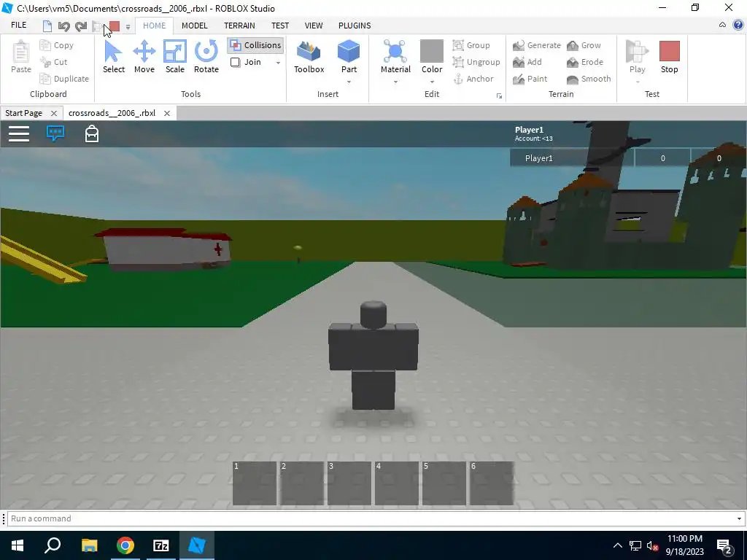Image resolution: width=747 pixels, height=560 pixels.
Task: Anchor the selected part
Action: (x=473, y=79)
